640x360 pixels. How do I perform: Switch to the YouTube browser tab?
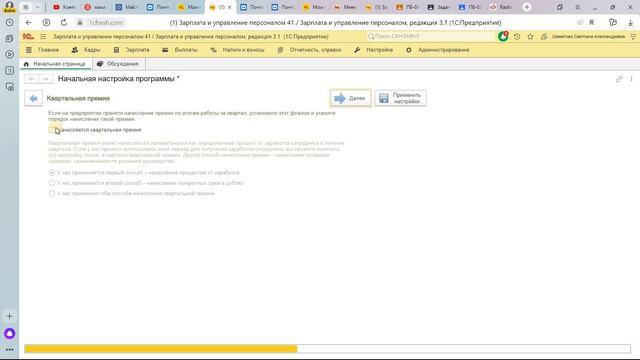[64, 7]
